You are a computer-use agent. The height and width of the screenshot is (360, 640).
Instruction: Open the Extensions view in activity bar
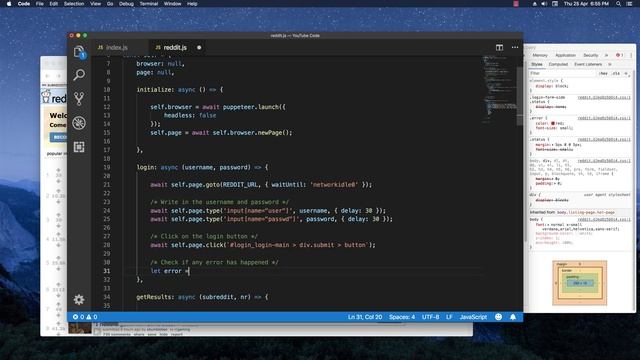79,147
